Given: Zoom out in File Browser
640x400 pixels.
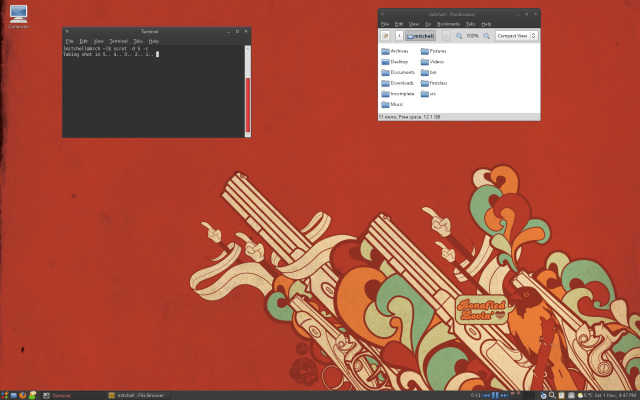Looking at the screenshot, I should (459, 36).
